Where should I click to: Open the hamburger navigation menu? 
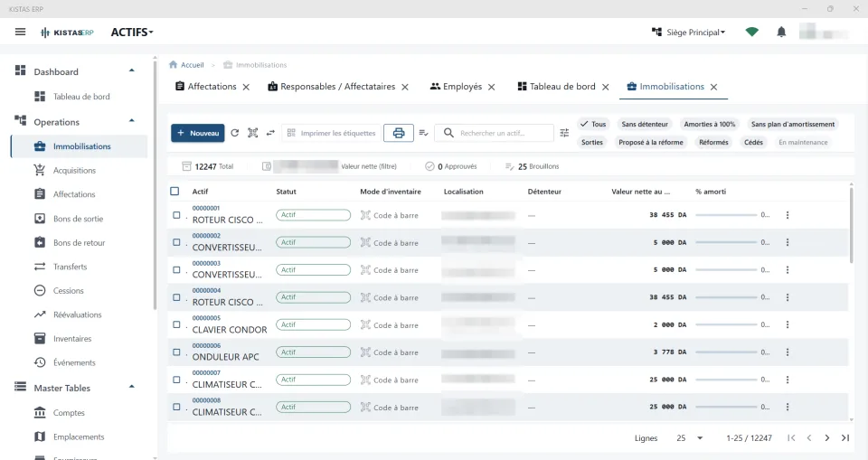point(20,33)
